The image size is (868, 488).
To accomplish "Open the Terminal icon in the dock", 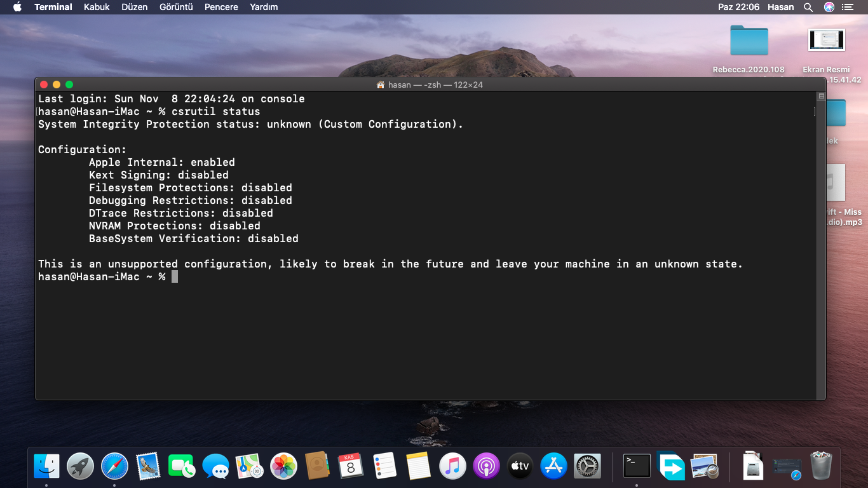I will pyautogui.click(x=637, y=466).
